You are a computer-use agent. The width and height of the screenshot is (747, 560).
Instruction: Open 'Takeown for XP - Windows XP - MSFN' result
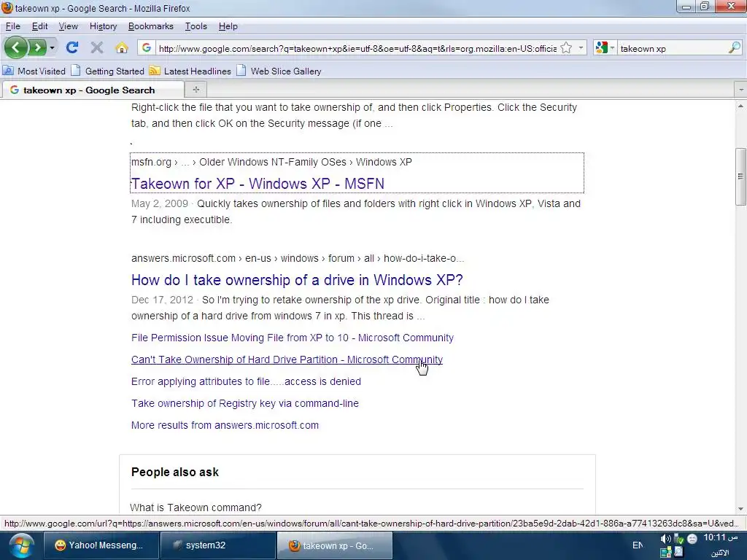tap(258, 183)
